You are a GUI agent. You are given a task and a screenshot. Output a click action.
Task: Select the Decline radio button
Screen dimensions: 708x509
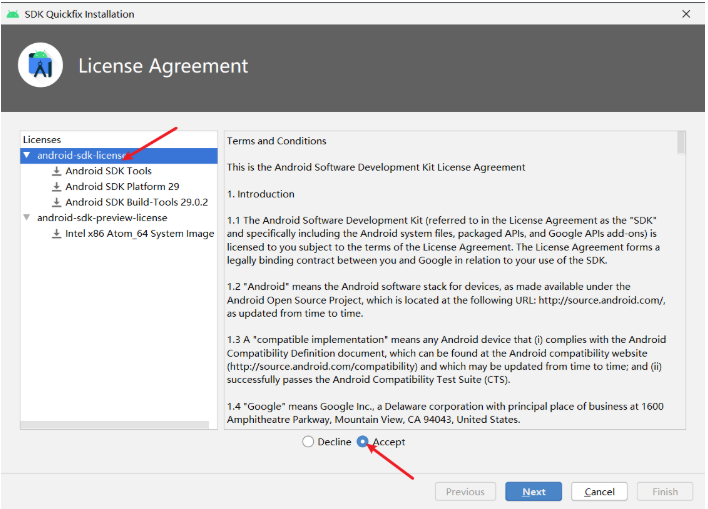pos(308,441)
